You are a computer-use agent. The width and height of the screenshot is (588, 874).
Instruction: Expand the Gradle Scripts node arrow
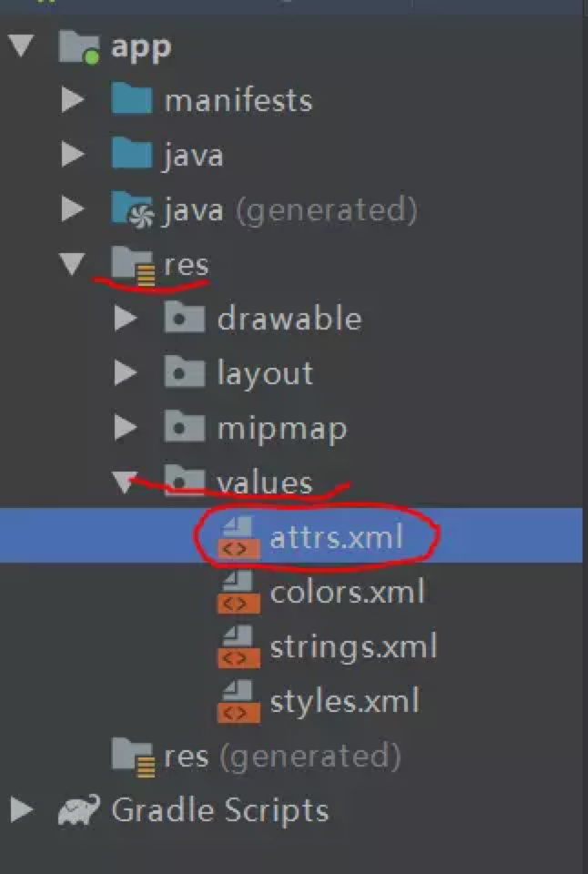[x=21, y=809]
